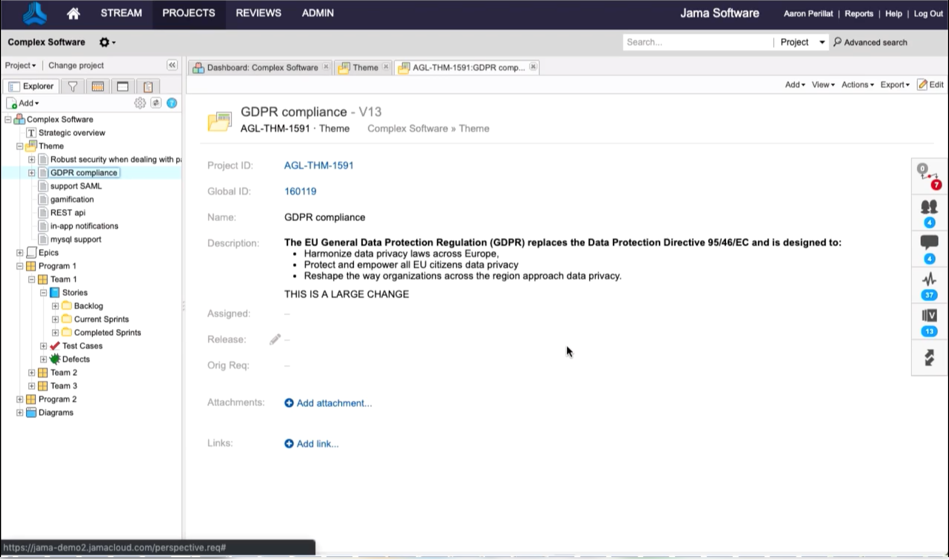The image size is (949, 560).
Task: Switch to the REVIEWS menu
Action: click(x=258, y=13)
